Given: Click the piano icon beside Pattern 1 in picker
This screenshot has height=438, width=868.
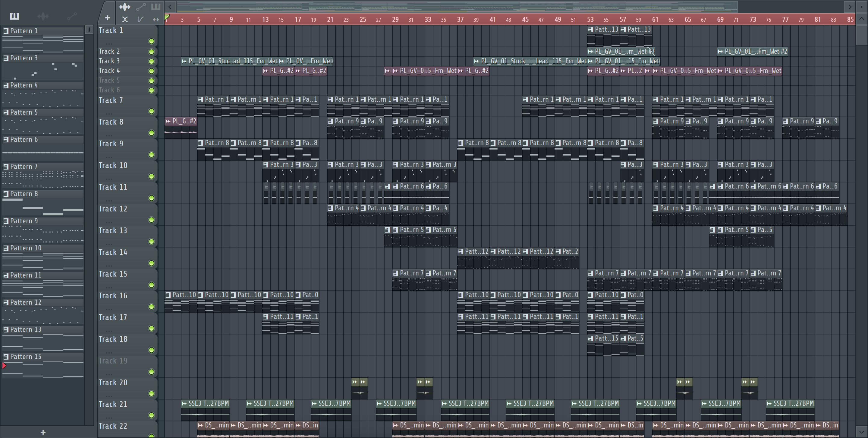Looking at the screenshot, I should tap(6, 31).
